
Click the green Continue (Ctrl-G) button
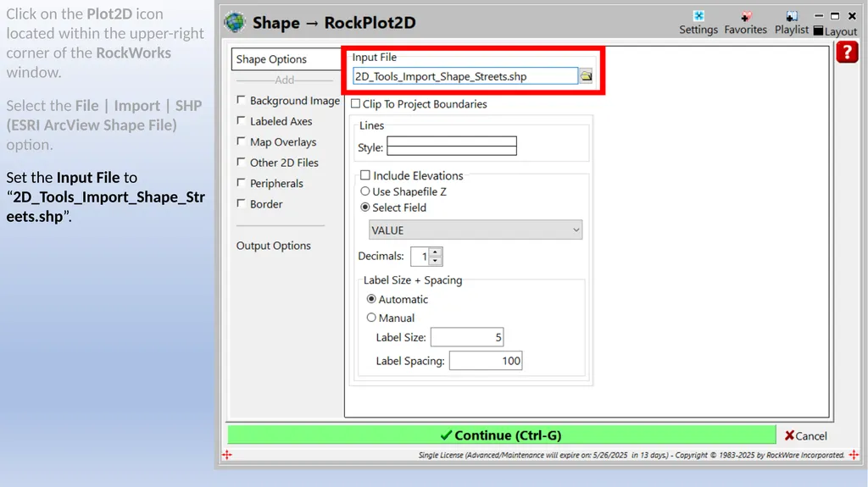pos(502,435)
